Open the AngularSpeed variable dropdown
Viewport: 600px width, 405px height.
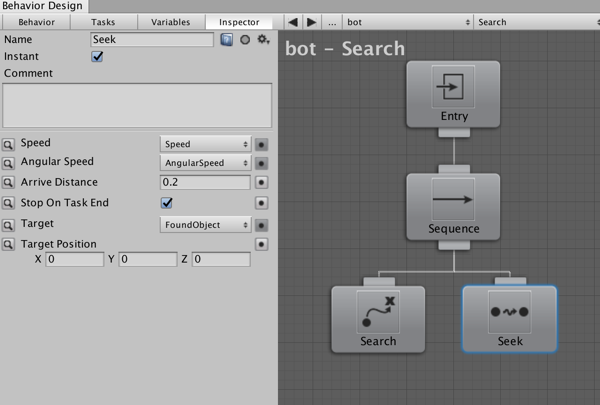tap(205, 163)
